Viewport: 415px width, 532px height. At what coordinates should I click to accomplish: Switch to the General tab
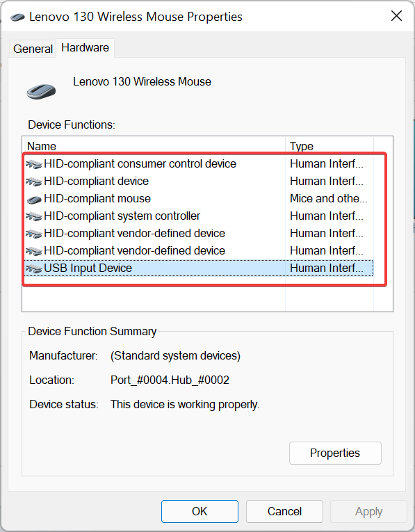pos(33,49)
